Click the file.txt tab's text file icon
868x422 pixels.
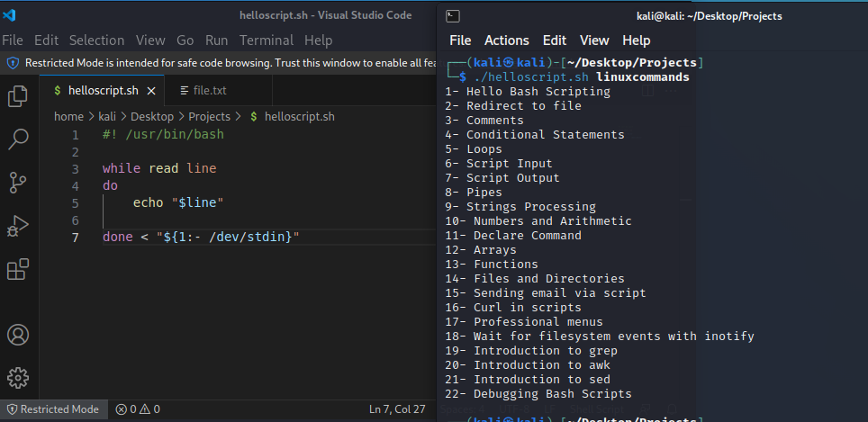click(x=185, y=91)
